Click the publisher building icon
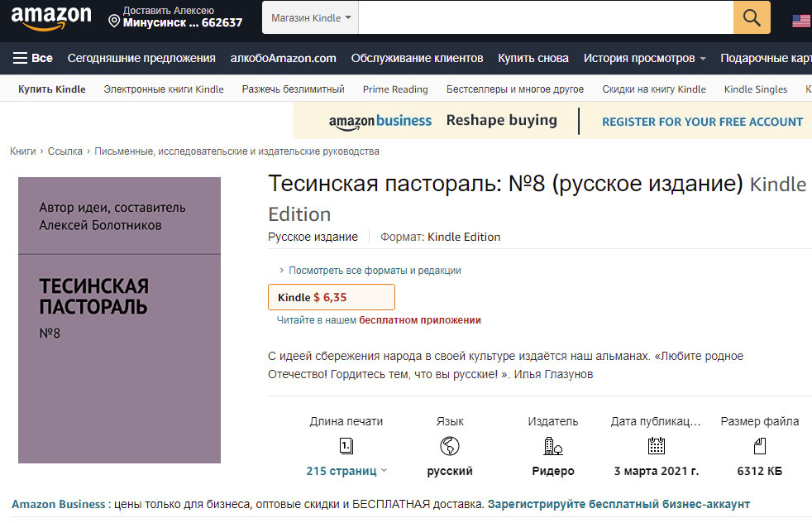The image size is (812, 523). click(x=552, y=446)
